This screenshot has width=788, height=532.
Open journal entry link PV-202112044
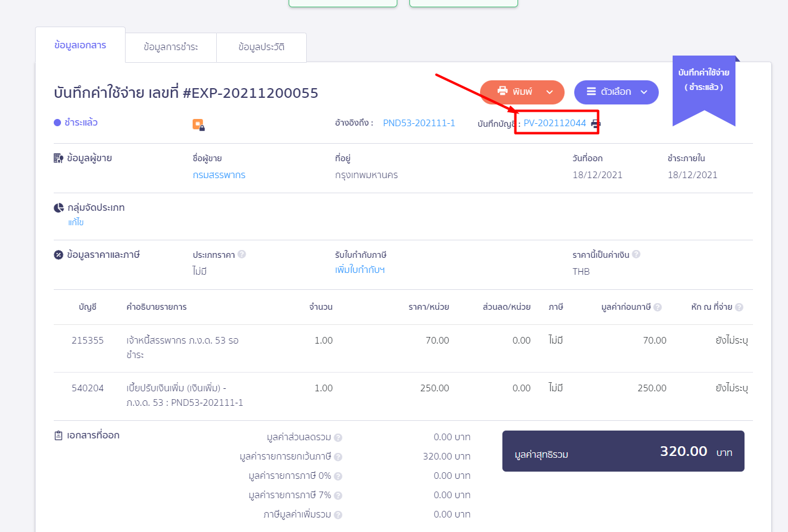(x=554, y=123)
